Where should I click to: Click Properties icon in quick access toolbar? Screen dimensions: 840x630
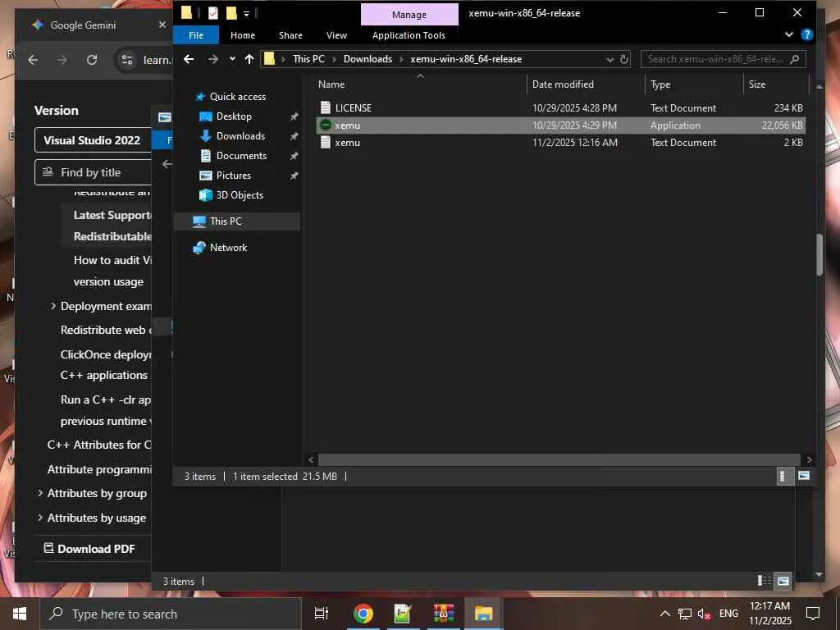(x=212, y=13)
